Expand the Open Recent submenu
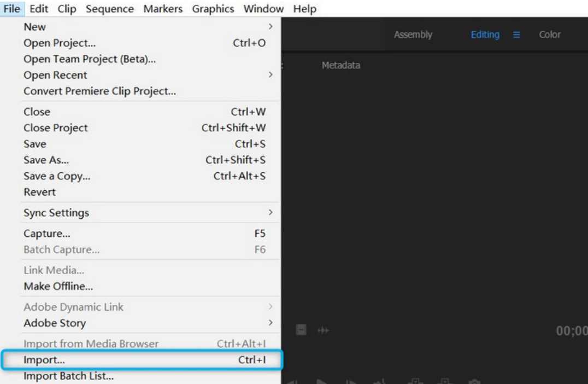 click(x=150, y=75)
